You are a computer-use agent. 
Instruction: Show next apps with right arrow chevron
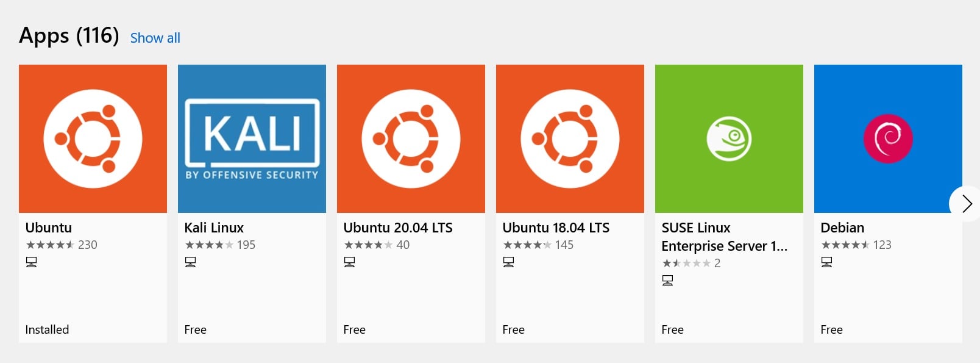966,203
